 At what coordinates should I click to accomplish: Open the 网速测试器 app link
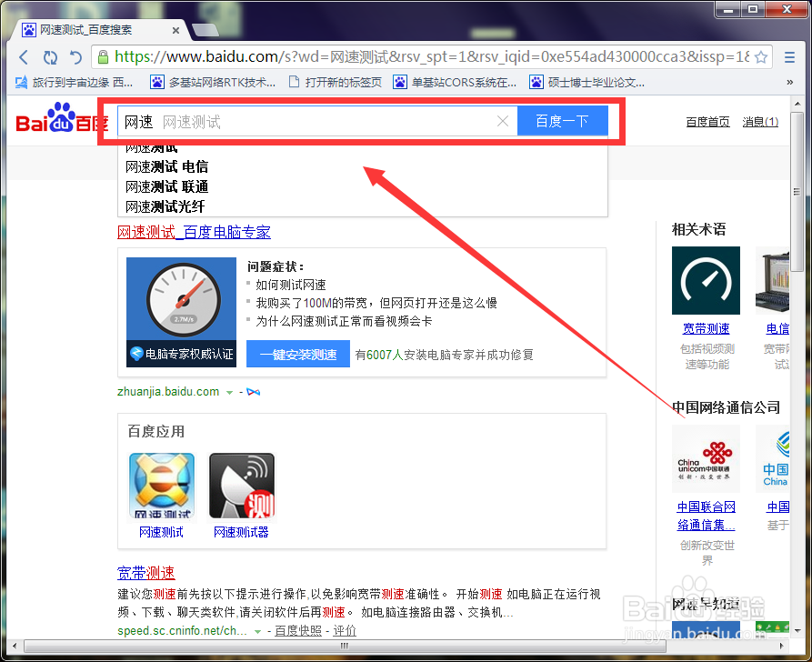click(x=241, y=532)
